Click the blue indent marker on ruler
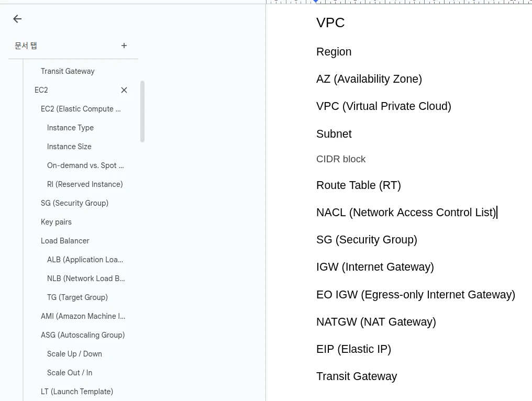 click(x=316, y=2)
